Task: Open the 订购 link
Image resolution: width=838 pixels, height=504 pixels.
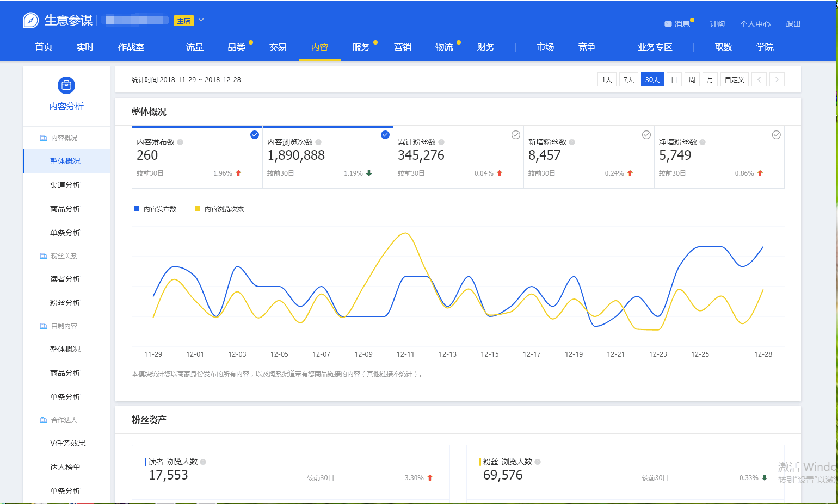Action: (x=717, y=24)
